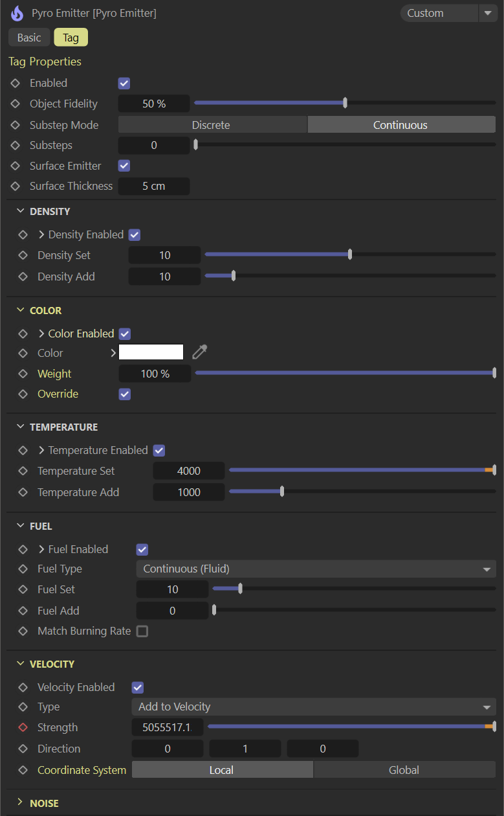
Task: Click the Pyro Emitter flame icon
Action: tap(17, 13)
